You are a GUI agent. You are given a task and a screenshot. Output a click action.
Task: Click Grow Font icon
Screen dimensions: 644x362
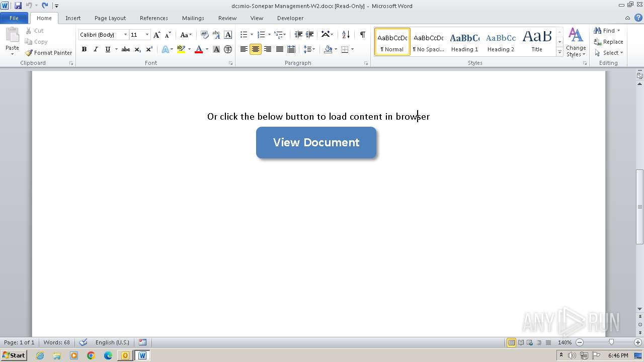[x=157, y=35]
